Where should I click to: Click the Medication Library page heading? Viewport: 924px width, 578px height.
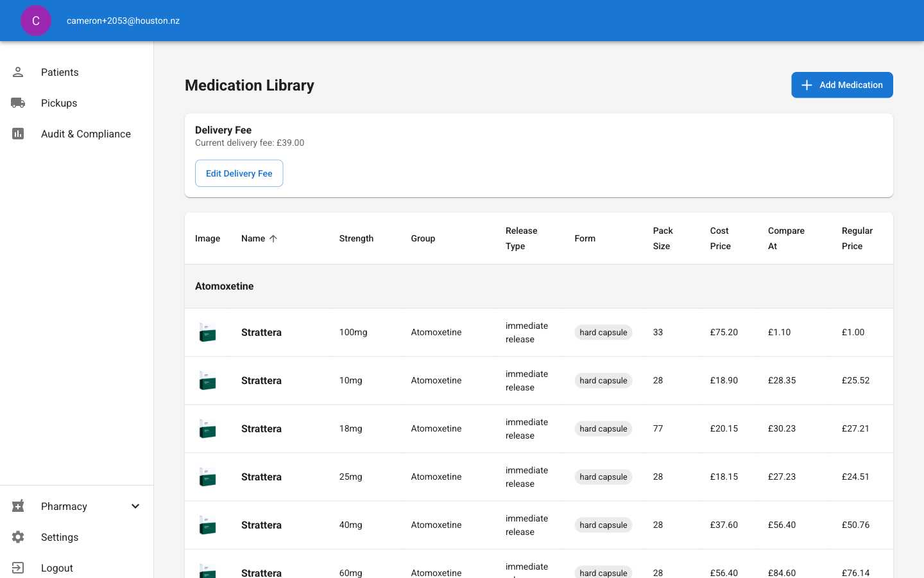(250, 85)
